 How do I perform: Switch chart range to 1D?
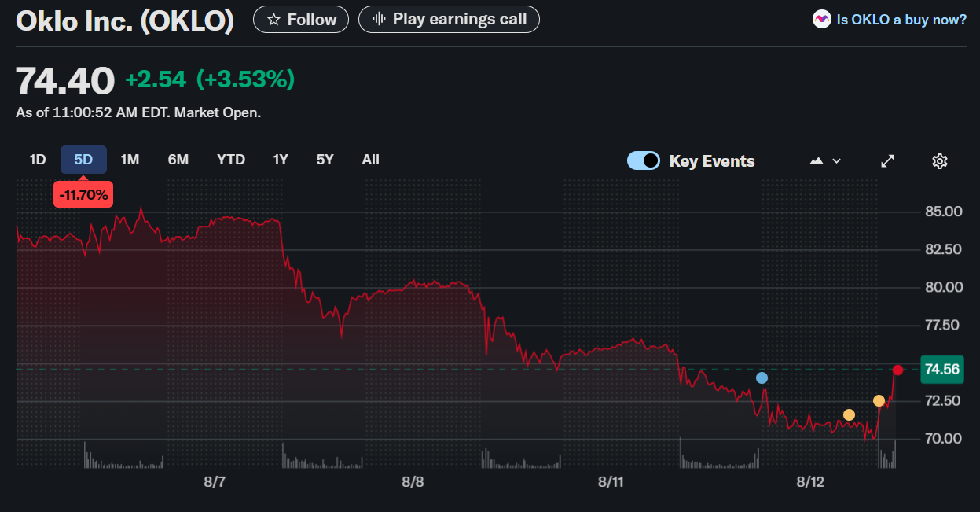pos(38,160)
